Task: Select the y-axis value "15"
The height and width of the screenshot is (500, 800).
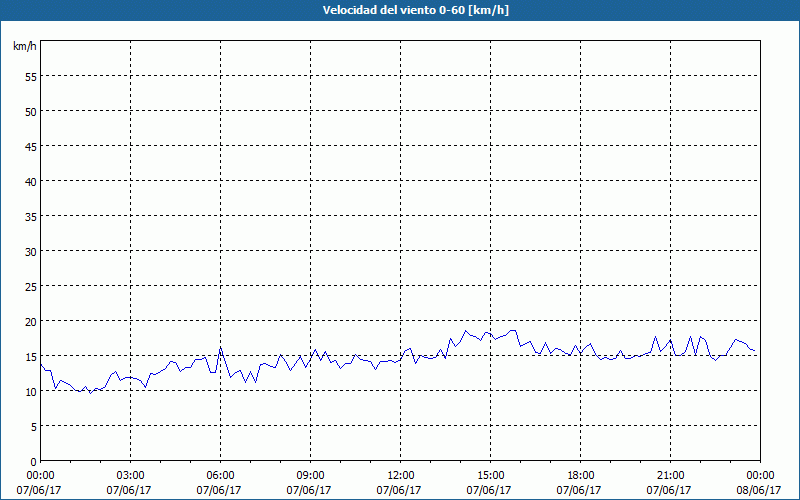Action: 31,357
